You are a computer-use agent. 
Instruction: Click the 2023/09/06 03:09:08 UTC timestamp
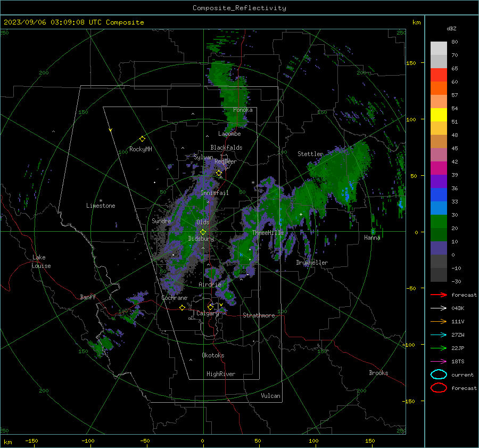[x=74, y=22]
